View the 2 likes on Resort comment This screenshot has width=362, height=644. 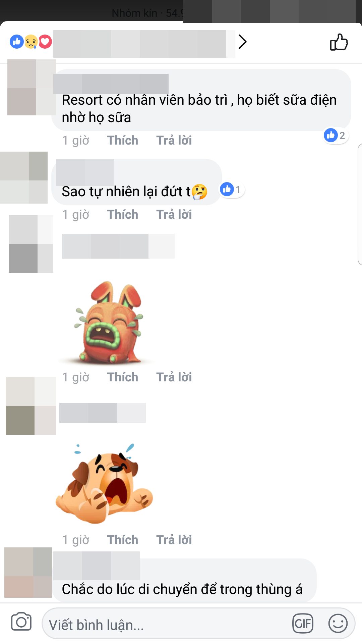[x=336, y=136]
